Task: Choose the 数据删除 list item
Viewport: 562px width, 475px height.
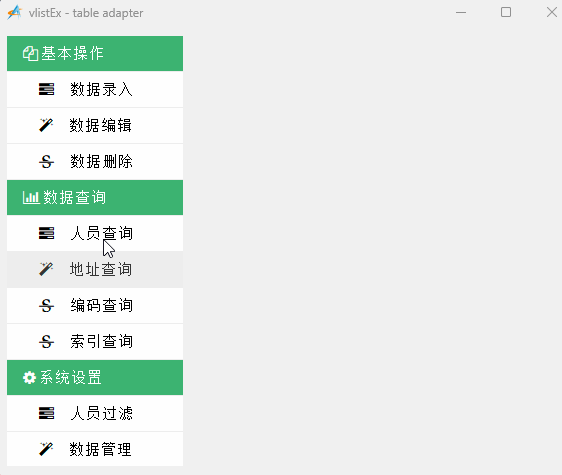Action: click(95, 161)
